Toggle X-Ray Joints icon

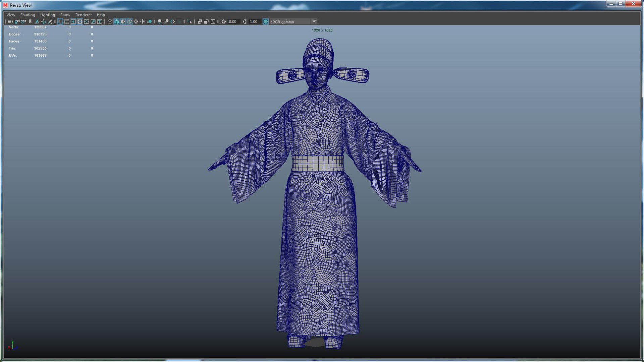[x=213, y=21]
